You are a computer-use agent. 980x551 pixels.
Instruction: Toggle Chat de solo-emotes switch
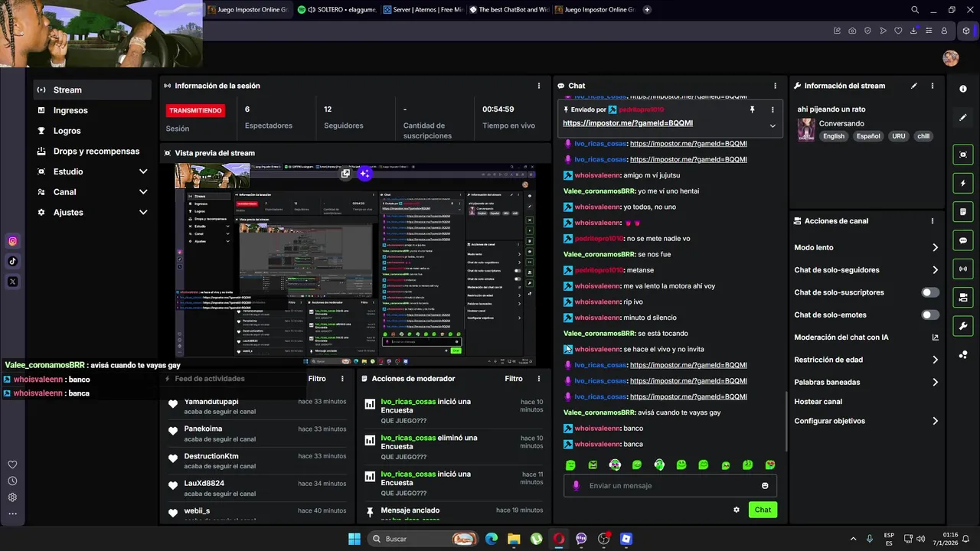coord(930,315)
